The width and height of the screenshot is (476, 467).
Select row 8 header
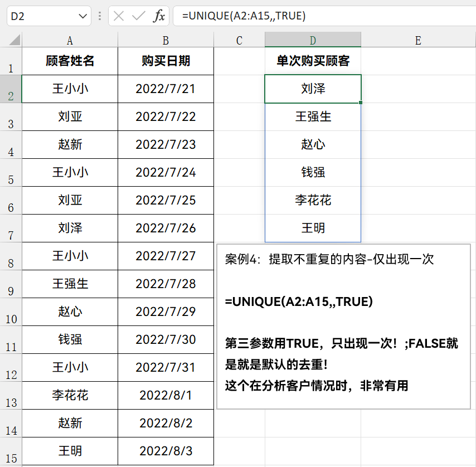click(x=11, y=256)
